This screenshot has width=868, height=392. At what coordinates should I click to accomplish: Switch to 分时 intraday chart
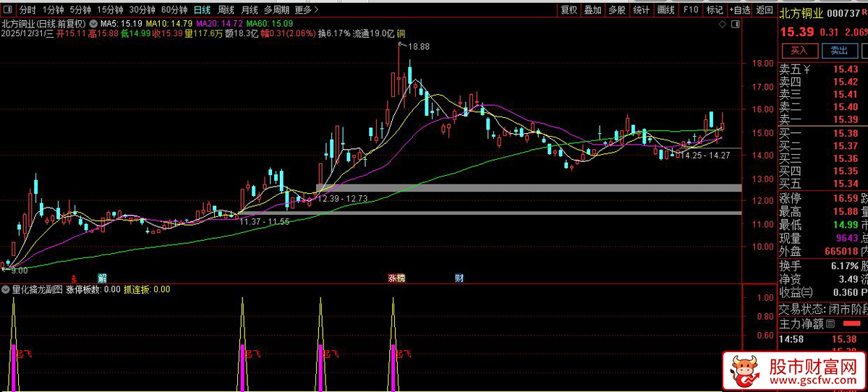point(27,10)
